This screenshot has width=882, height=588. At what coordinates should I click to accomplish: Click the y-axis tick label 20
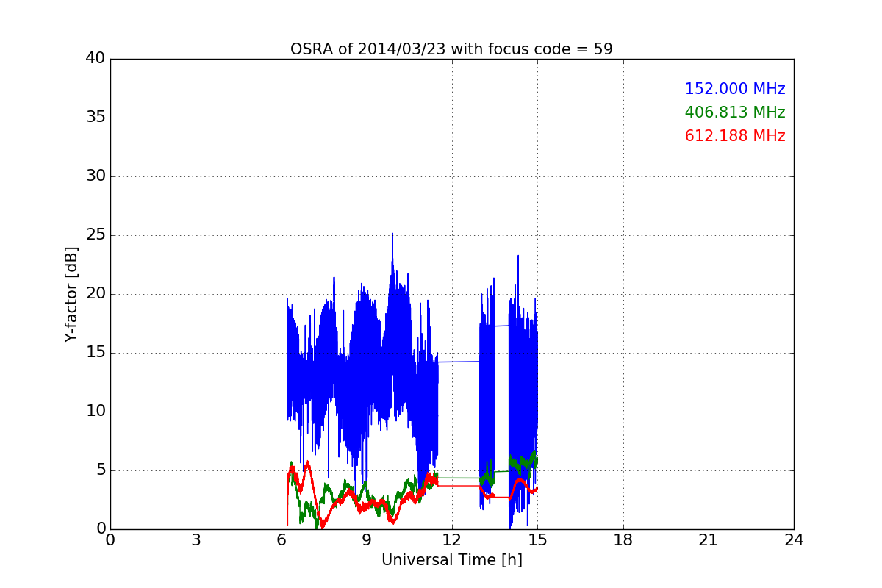tap(96, 294)
